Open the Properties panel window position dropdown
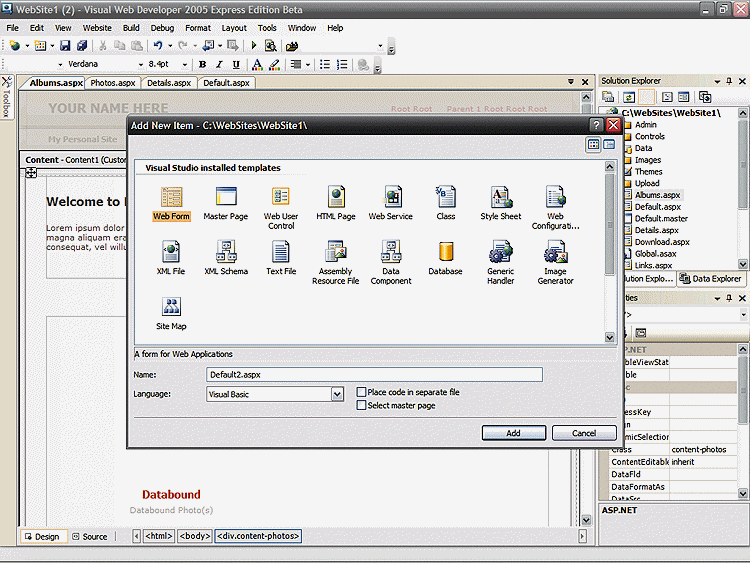The image size is (750, 563). [x=717, y=298]
